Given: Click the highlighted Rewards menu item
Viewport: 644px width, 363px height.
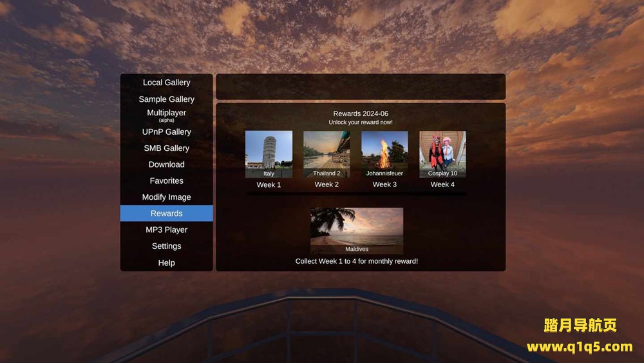Looking at the screenshot, I should [166, 213].
